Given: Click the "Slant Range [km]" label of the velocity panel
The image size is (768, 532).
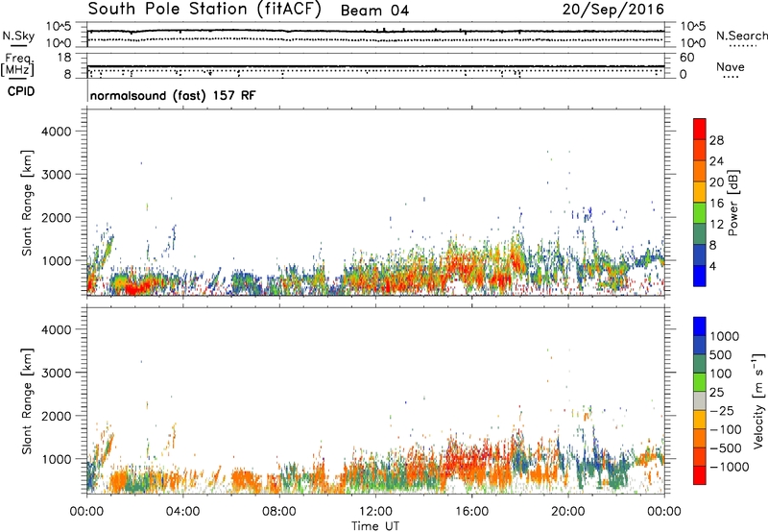Looking at the screenshot, I should click(x=27, y=400).
